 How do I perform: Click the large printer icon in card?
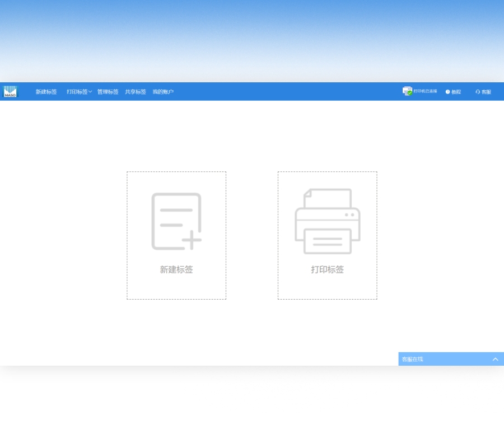(328, 221)
